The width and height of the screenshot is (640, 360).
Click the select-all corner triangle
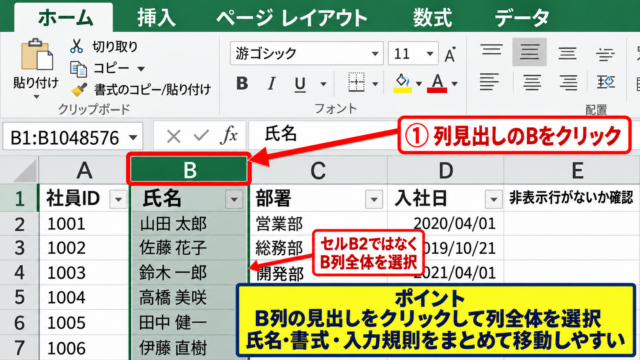click(25, 171)
